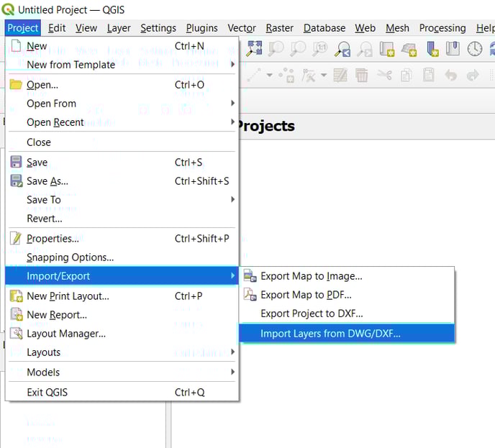Screen dimensions: 495x448
Task: Choose Exit QGIS menu entry
Action: (x=122, y=392)
